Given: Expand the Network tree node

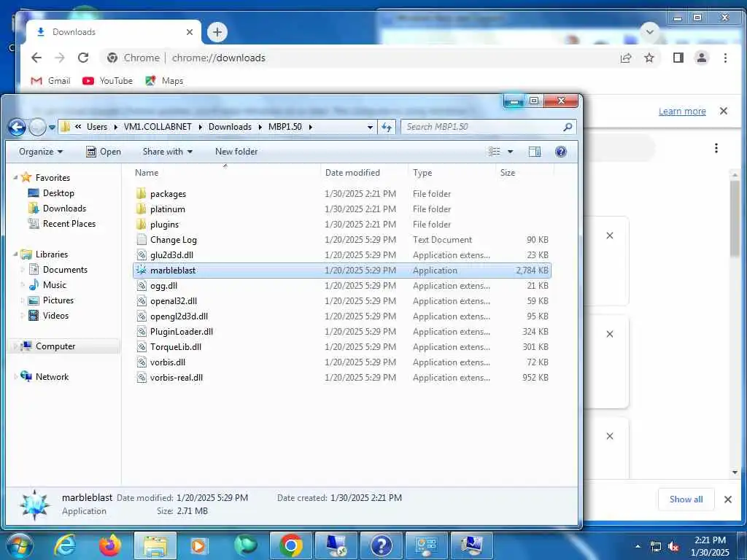Looking at the screenshot, I should 15,377.
